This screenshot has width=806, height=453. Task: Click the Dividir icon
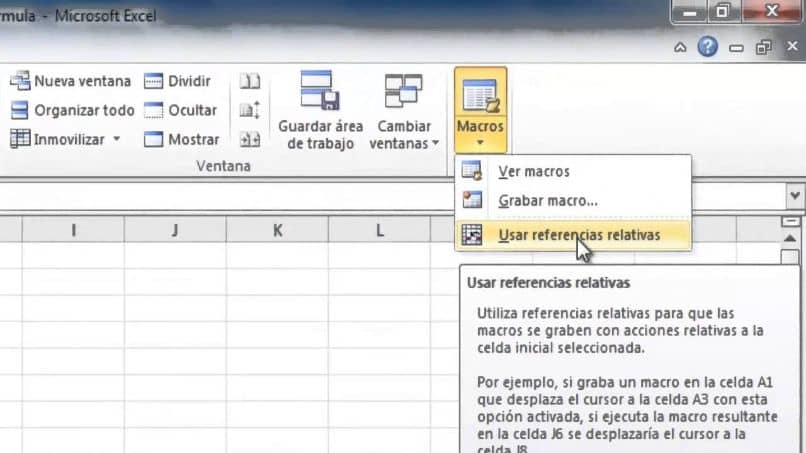153,81
